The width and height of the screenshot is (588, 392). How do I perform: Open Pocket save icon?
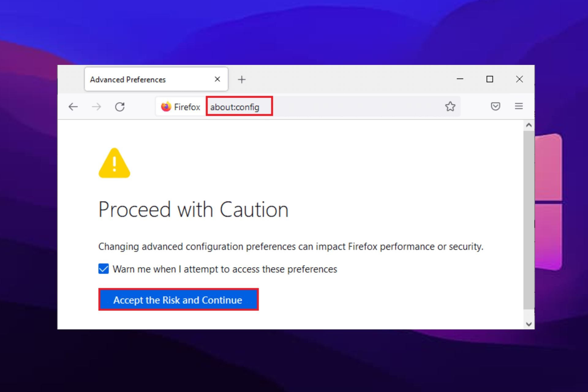click(496, 106)
